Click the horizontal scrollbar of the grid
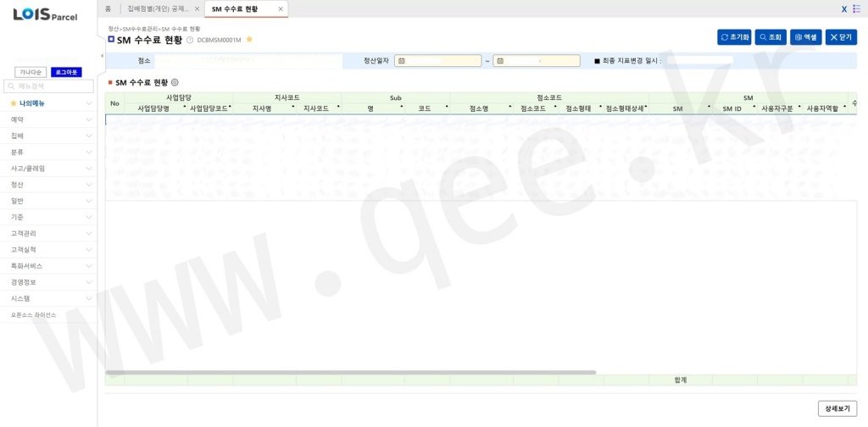This screenshot has width=868, height=427. click(x=350, y=372)
